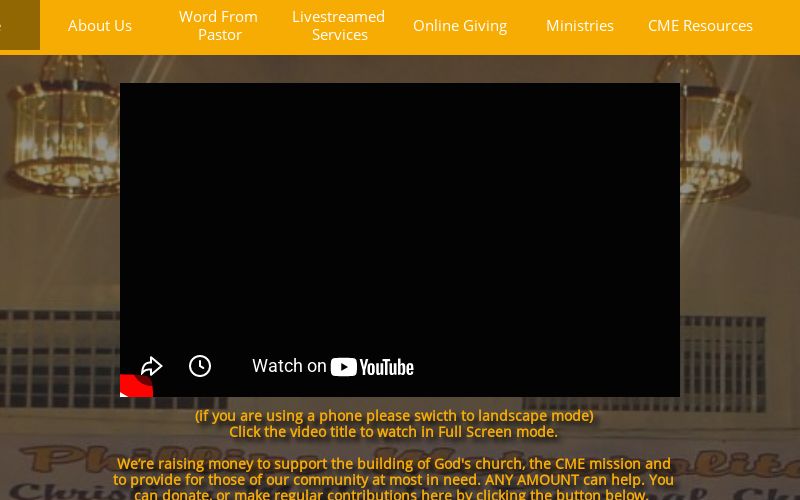
Task: Click the "watch in Full Screen mode" line
Action: 394,432
